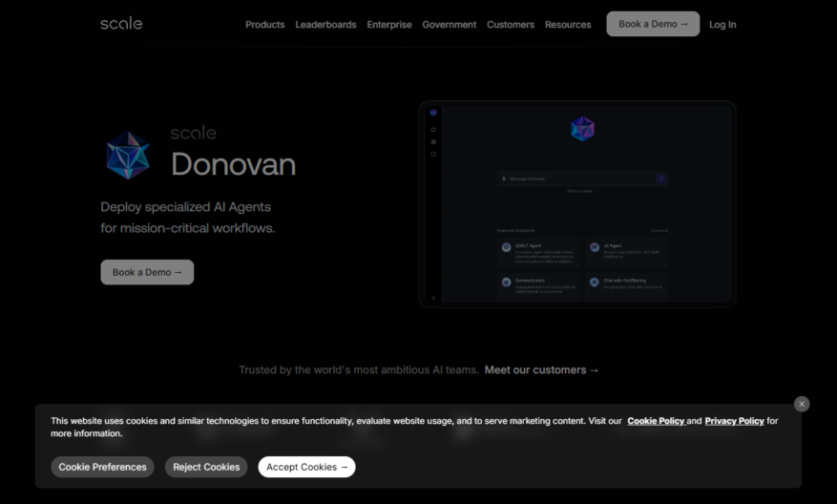Click the GDELT Agent title in preview
Image resolution: width=837 pixels, height=504 pixels.
point(528,246)
